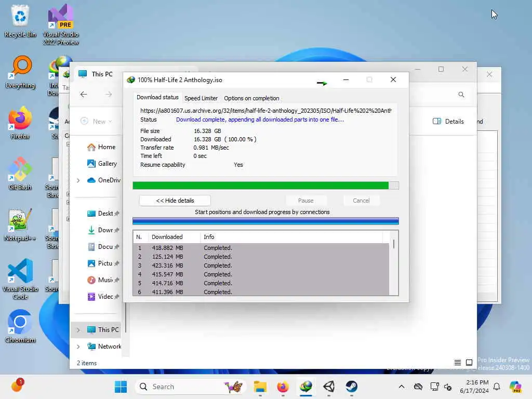The width and height of the screenshot is (532, 399).
Task: Open the notification bell in system tray
Action: click(x=497, y=387)
